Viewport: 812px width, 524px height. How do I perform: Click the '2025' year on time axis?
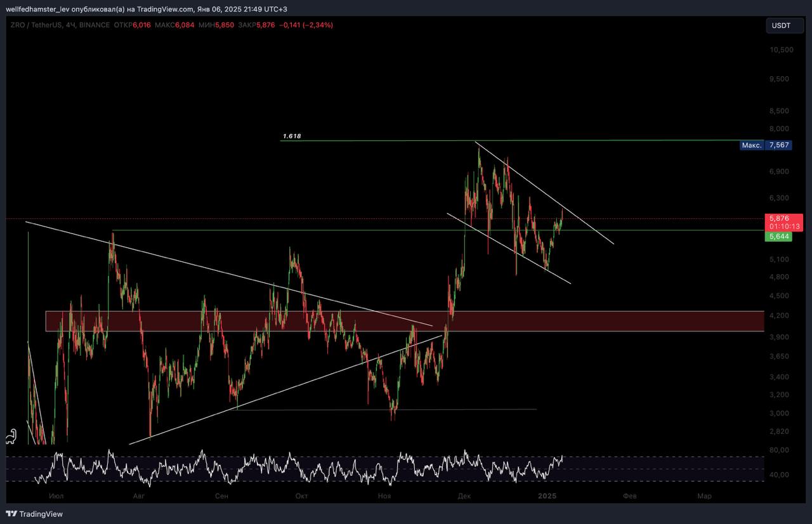(x=546, y=496)
